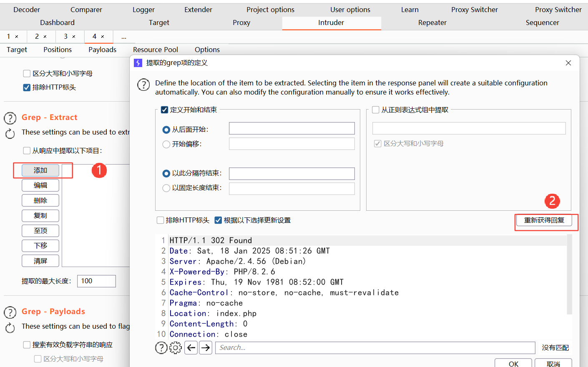This screenshot has height=367, width=588.
Task: Cancel the dialog with 取消
Action: (553, 363)
